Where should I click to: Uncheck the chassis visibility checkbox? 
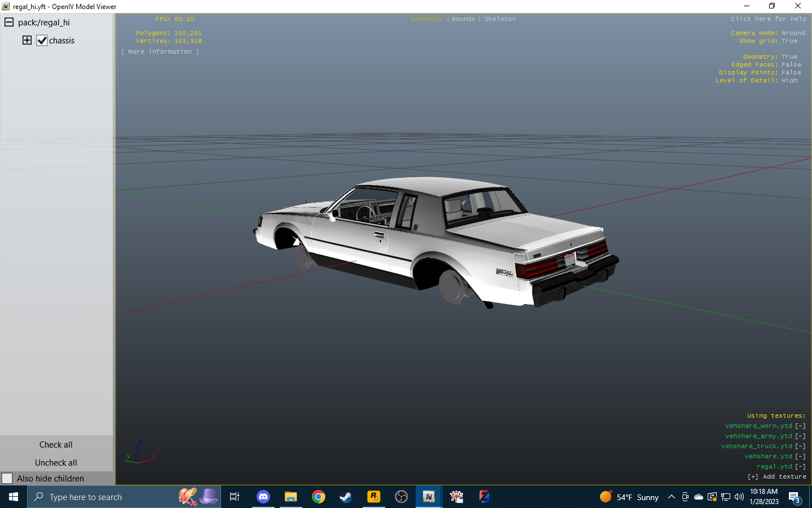[x=42, y=41]
